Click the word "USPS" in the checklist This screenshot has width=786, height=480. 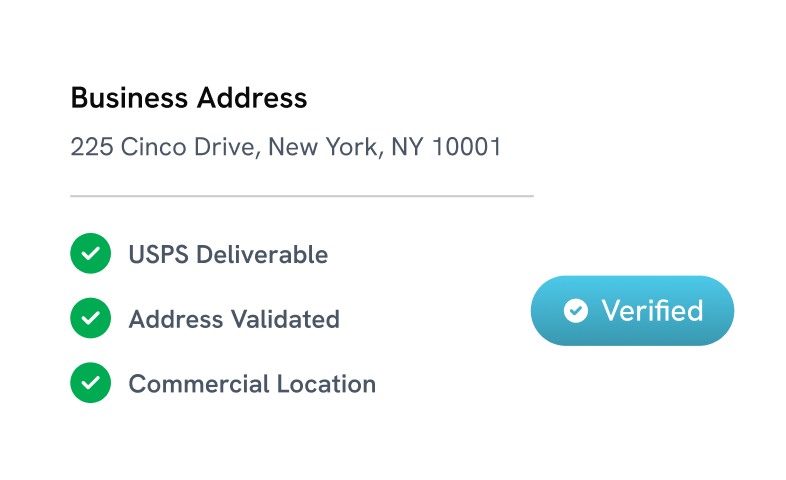click(x=158, y=255)
